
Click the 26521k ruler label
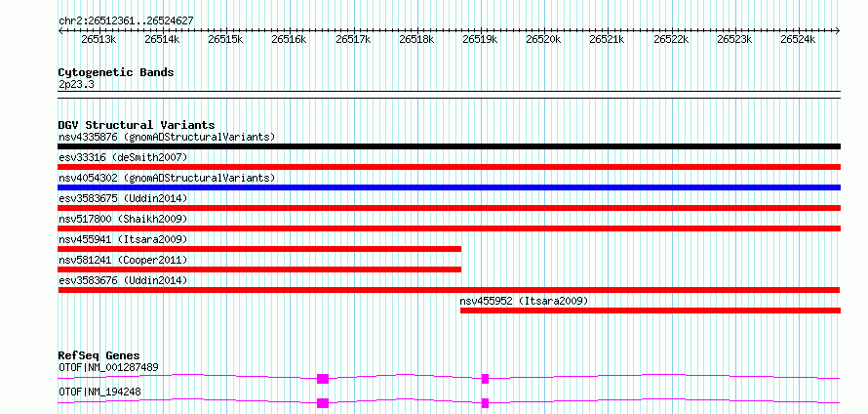point(608,39)
